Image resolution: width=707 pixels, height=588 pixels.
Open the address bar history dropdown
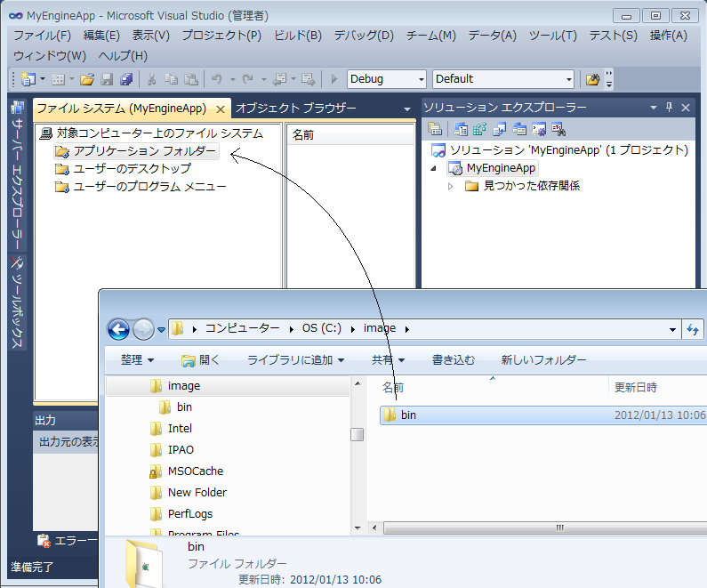point(672,330)
